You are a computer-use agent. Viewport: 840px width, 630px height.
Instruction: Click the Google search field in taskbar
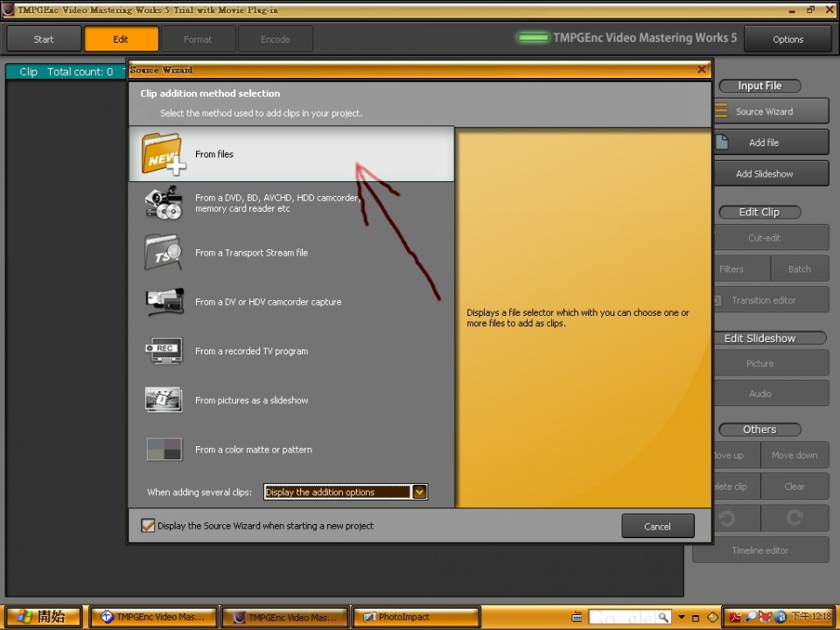coord(624,617)
